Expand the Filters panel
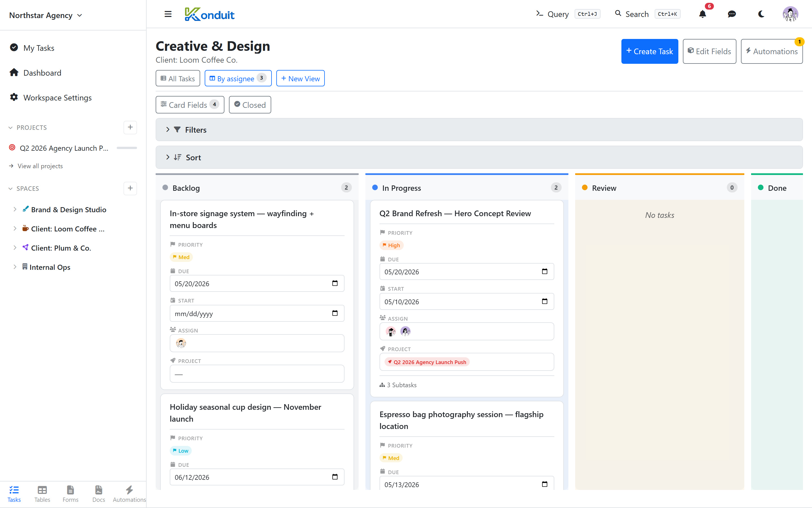This screenshot has height=508, width=812. pyautogui.click(x=479, y=130)
